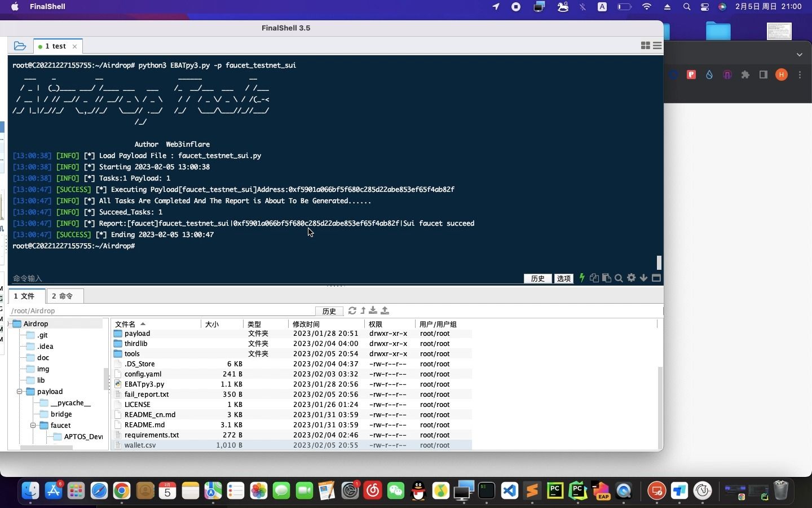This screenshot has height=508, width=812.
Task: Select the tools folder row
Action: [x=292, y=354]
